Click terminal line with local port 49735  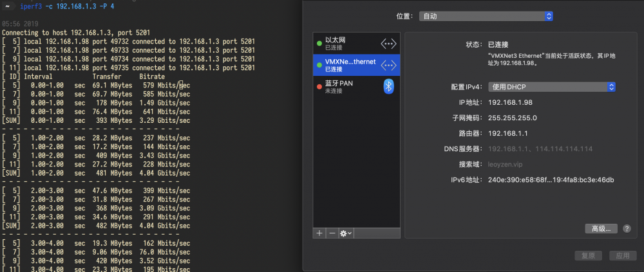click(129, 68)
